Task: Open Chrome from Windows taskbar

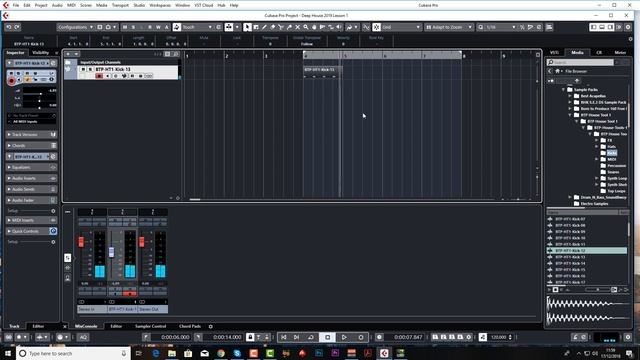Action: pos(221,353)
